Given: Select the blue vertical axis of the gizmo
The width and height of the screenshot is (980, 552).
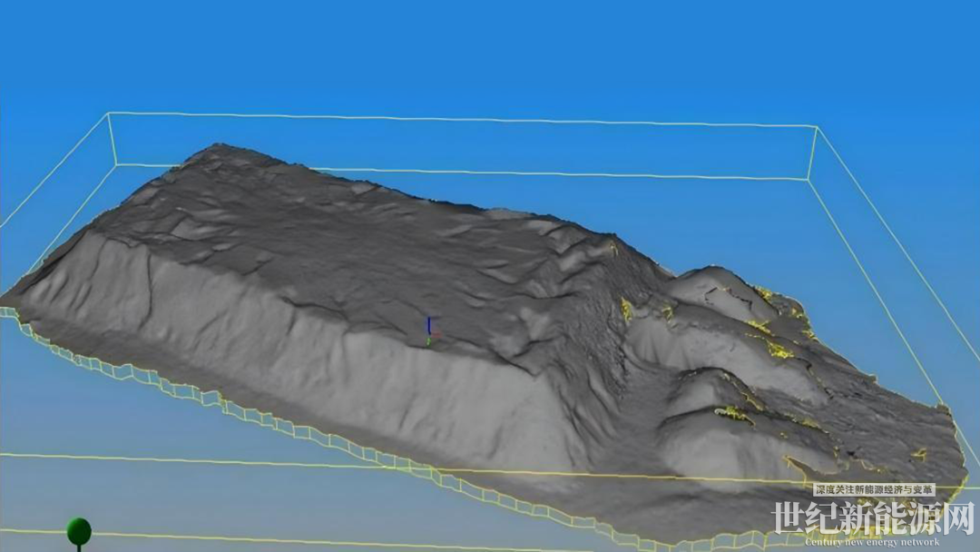Looking at the screenshot, I should click(x=428, y=325).
